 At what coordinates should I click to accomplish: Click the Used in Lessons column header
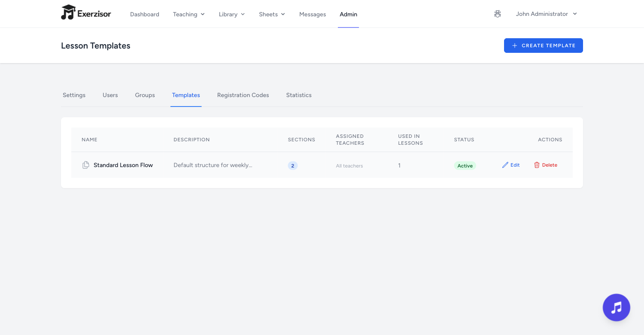pos(410,140)
